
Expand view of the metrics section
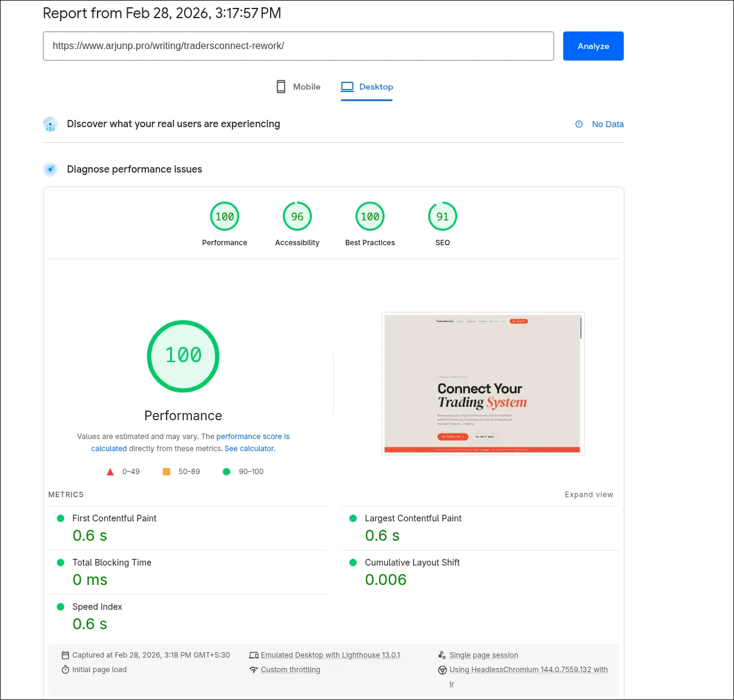(x=589, y=495)
